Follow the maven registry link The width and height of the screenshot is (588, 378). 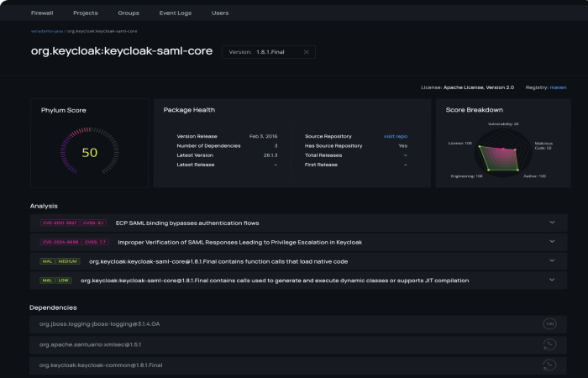point(558,87)
